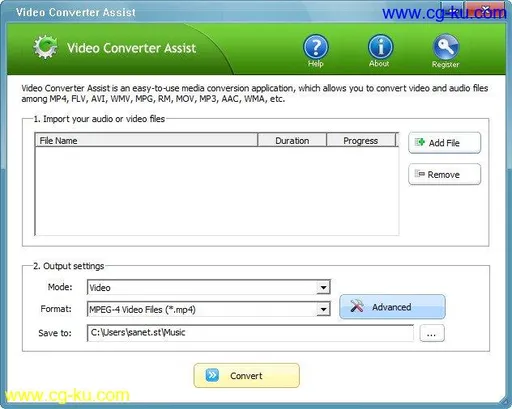Open the Help icon

coord(316,47)
